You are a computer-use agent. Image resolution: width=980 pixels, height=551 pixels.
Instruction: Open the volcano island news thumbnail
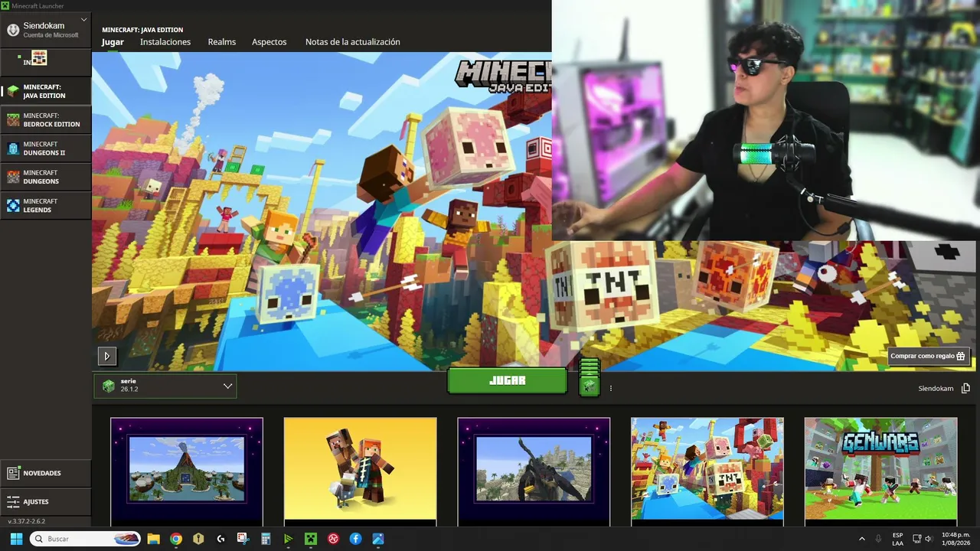(x=187, y=471)
